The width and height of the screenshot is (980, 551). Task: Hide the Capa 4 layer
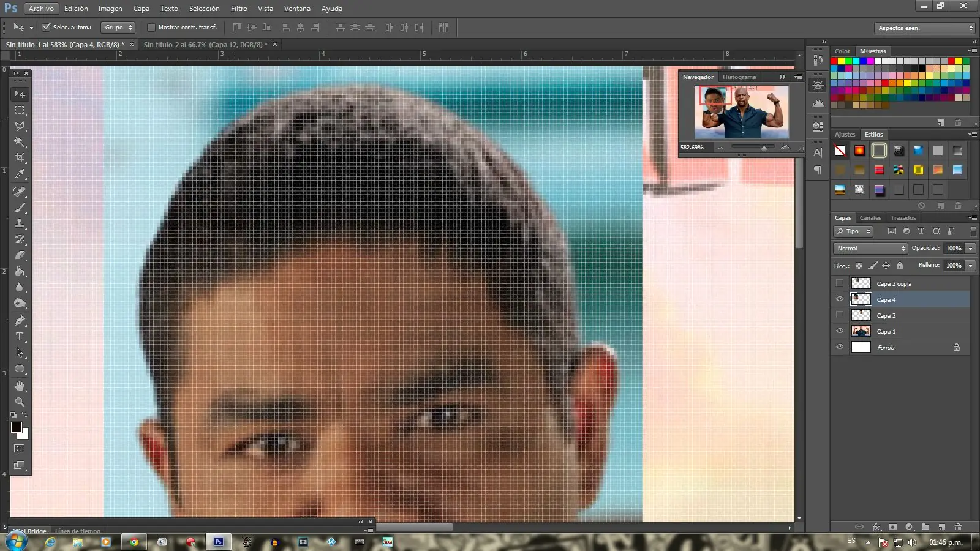(x=839, y=299)
